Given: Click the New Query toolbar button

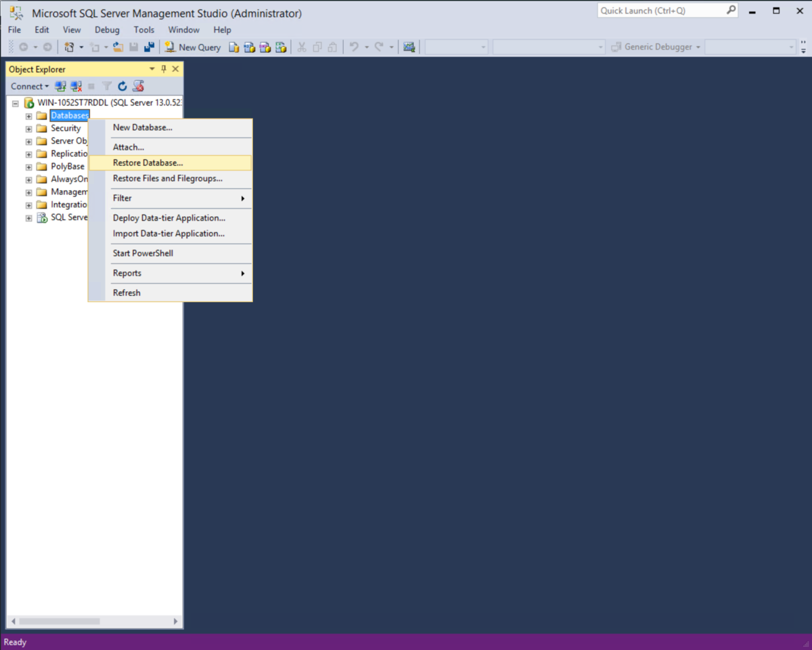Looking at the screenshot, I should pyautogui.click(x=192, y=47).
